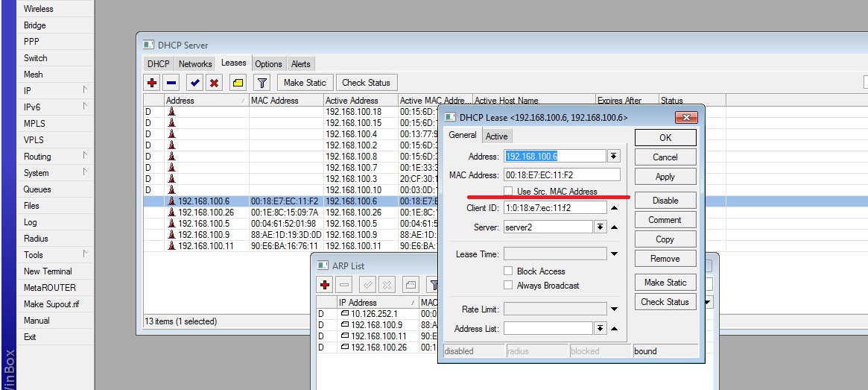Click Make Static in the DHCP Lease dialog
This screenshot has height=390, width=868.
coord(665,283)
